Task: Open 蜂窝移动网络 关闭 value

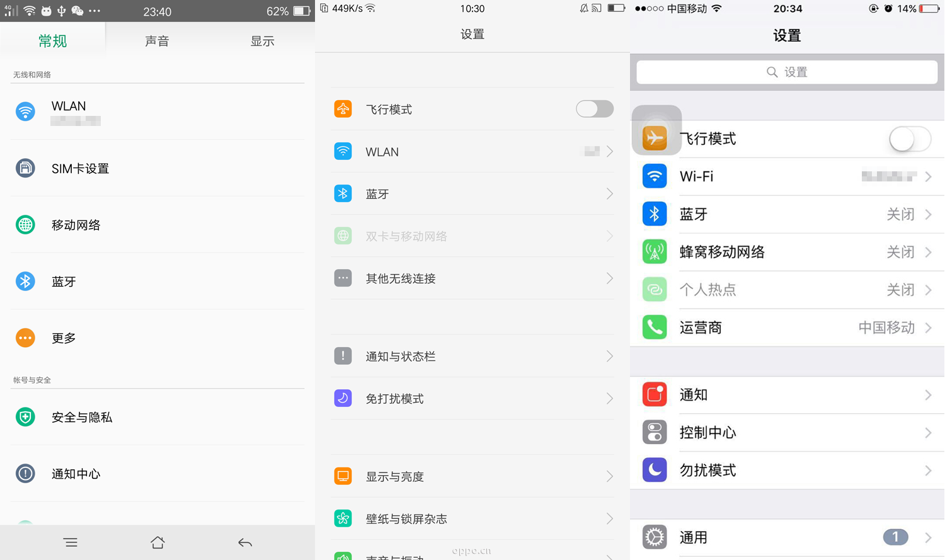Action: point(900,252)
